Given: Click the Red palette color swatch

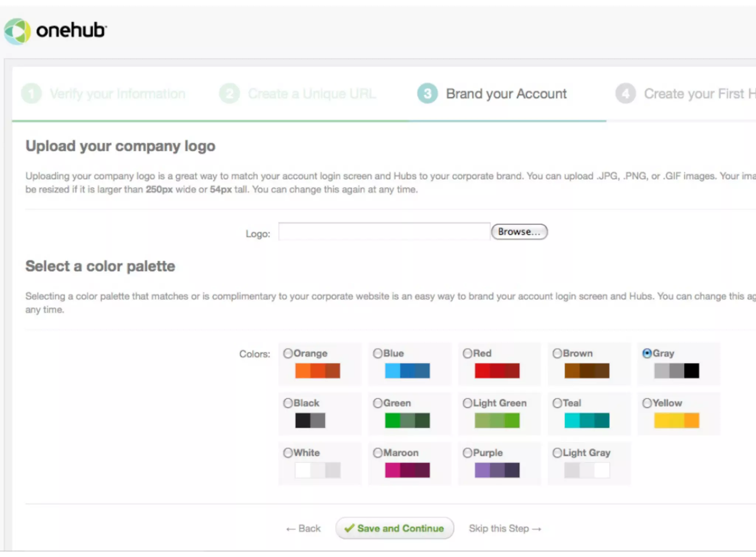Looking at the screenshot, I should 497,371.
